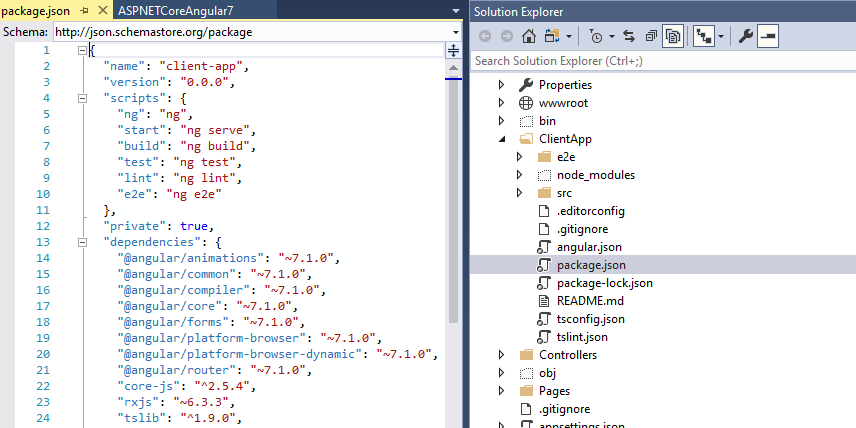
Task: Click the JSON icon beside package-lock.json
Action: pos(543,283)
